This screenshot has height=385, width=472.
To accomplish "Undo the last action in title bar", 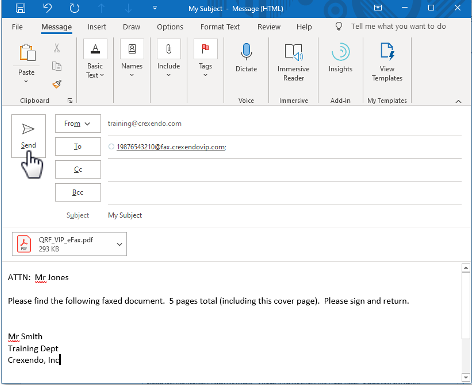I will [x=48, y=8].
